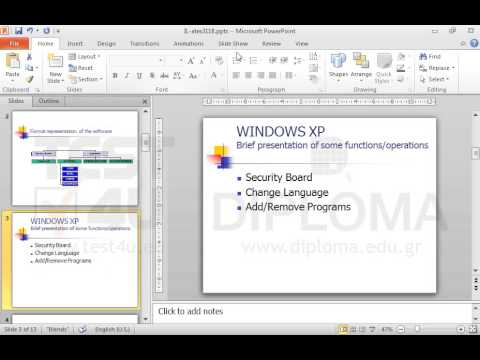This screenshot has height=360, width=480.
Task: Switch to the Insert tab
Action: [x=75, y=44]
